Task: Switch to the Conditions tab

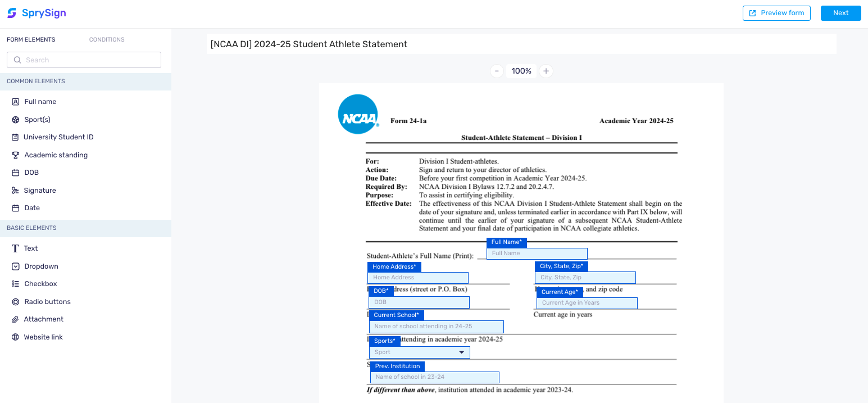Action: coord(107,40)
